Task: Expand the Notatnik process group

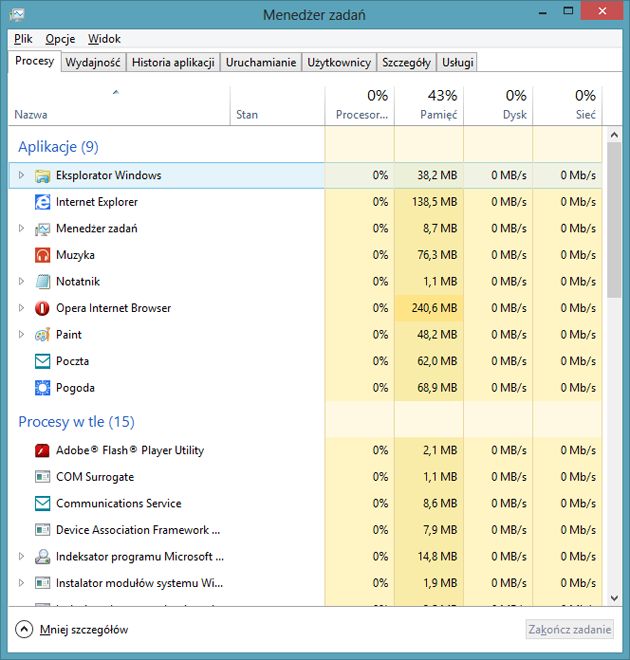Action: (x=21, y=281)
